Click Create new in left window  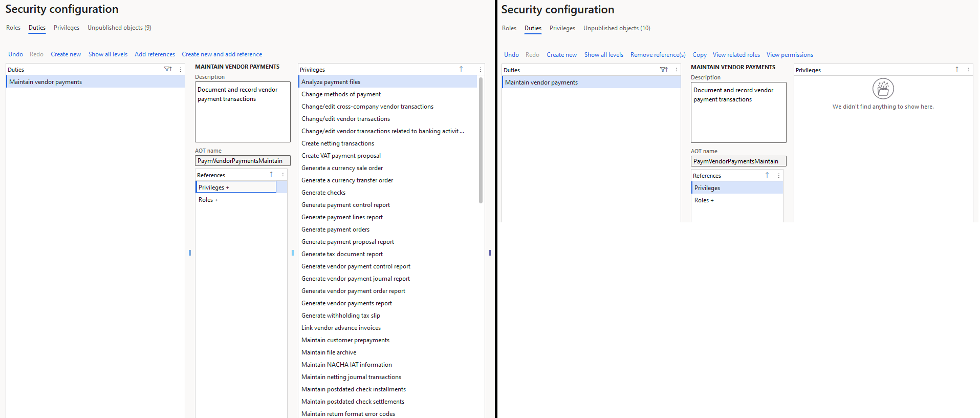click(66, 54)
